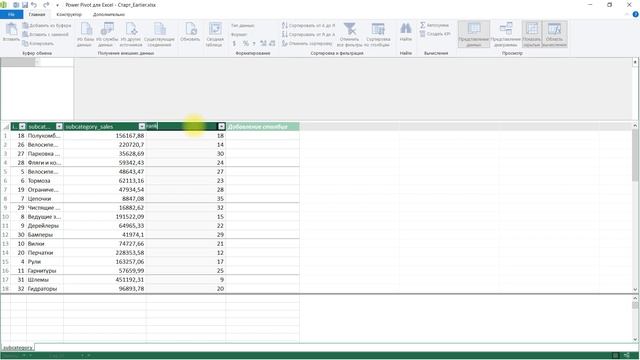This screenshot has height=360, width=640.
Task: Click the Save icon in title bar
Action: pos(25,5)
